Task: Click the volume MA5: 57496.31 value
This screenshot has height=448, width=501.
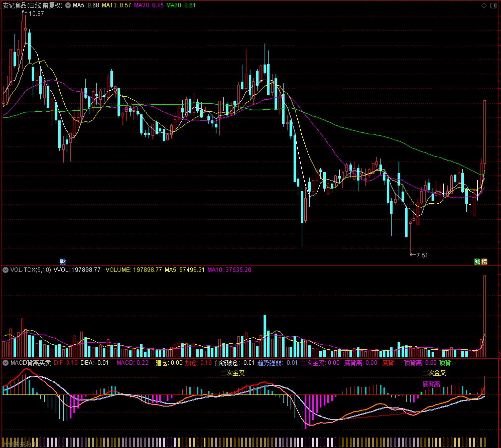Action: tap(185, 270)
